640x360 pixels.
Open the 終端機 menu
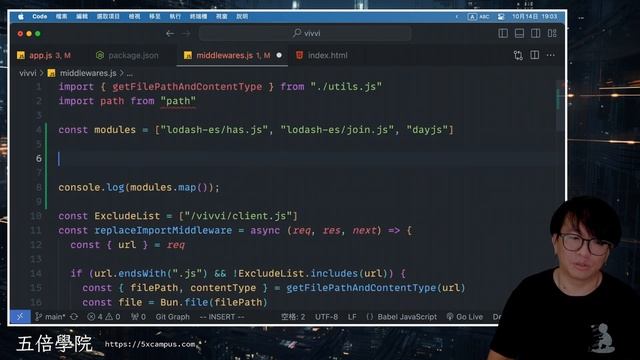198,16
